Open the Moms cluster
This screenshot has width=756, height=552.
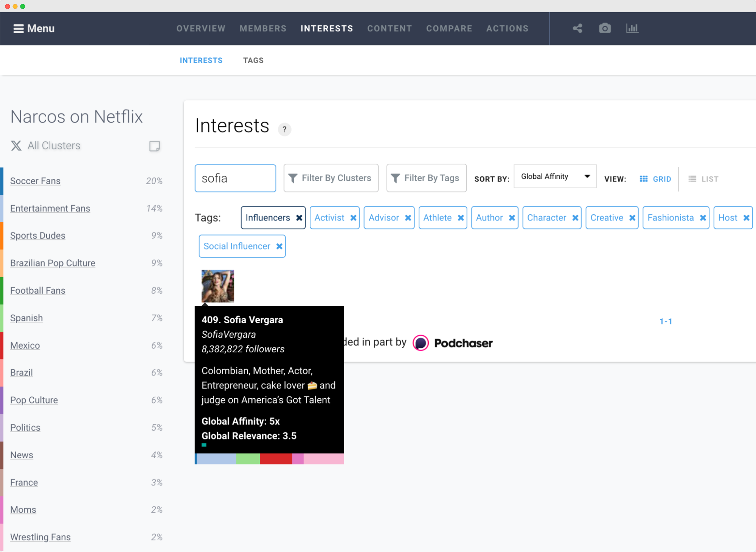pos(23,510)
